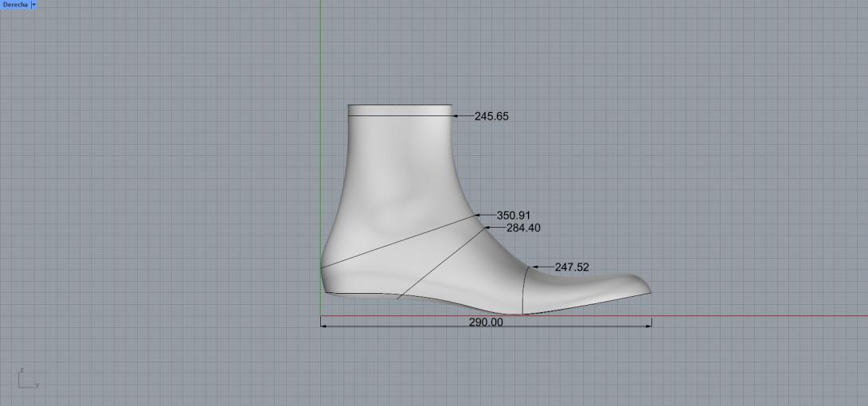Select the vertical ball girth curve
The width and height of the screenshot is (868, 406).
(523, 291)
